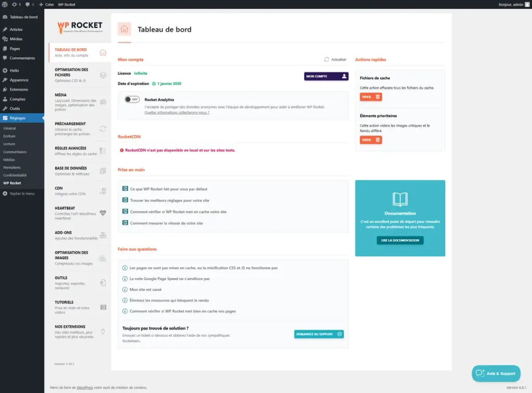Click the Base de données icon
This screenshot has width=532, height=393.
(x=103, y=171)
